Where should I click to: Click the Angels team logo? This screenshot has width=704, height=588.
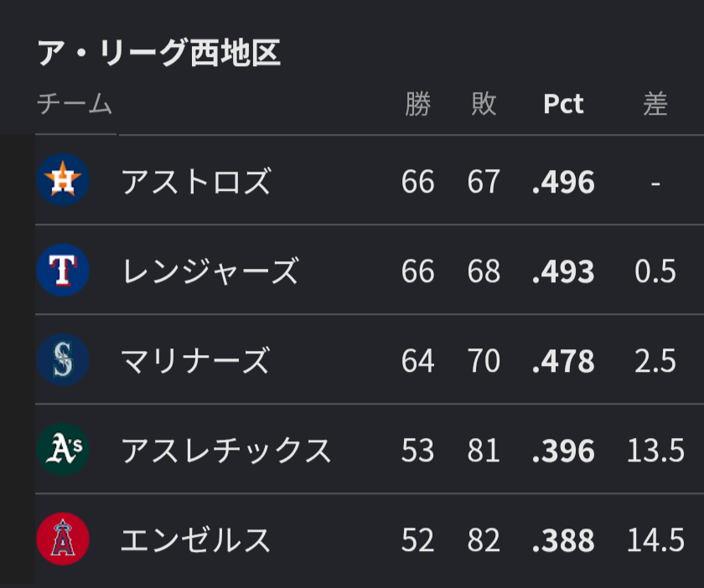point(63,539)
